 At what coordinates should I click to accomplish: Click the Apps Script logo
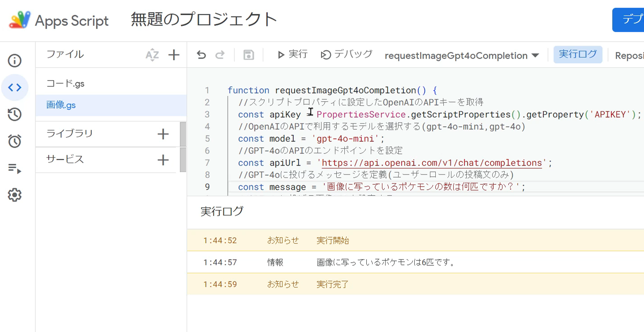point(20,20)
